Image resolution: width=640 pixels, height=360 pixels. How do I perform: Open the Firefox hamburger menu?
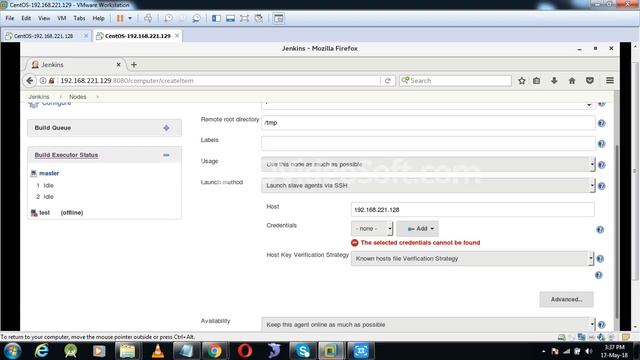(610, 81)
